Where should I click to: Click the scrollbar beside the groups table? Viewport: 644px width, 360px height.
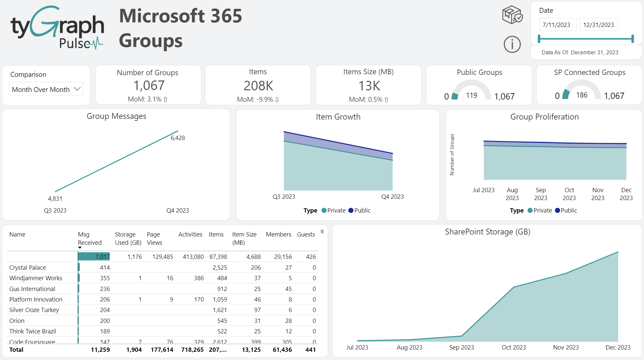tap(322, 232)
